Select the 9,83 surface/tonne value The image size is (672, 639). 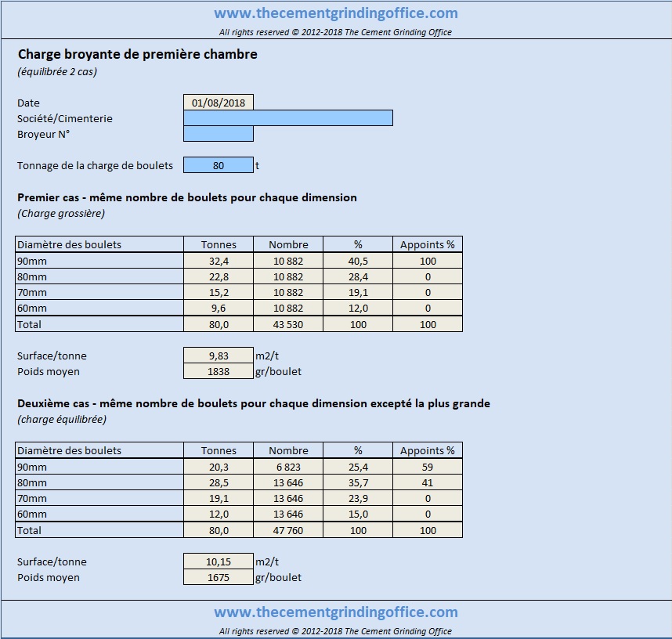[x=219, y=356]
